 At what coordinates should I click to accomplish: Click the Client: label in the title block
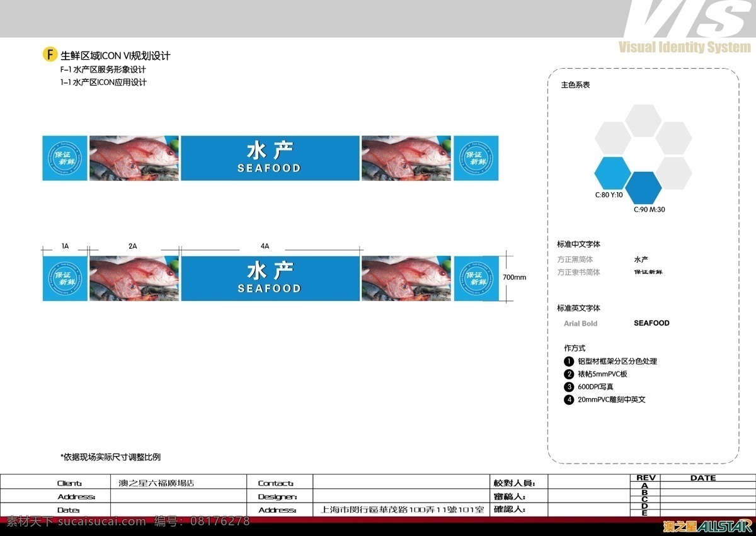tap(69, 483)
